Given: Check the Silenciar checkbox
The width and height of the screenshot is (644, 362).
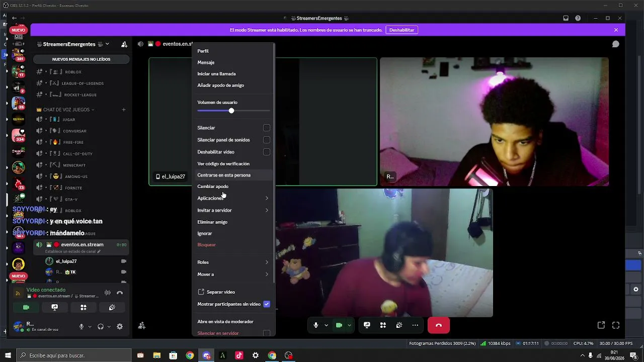Looking at the screenshot, I should pos(267,128).
